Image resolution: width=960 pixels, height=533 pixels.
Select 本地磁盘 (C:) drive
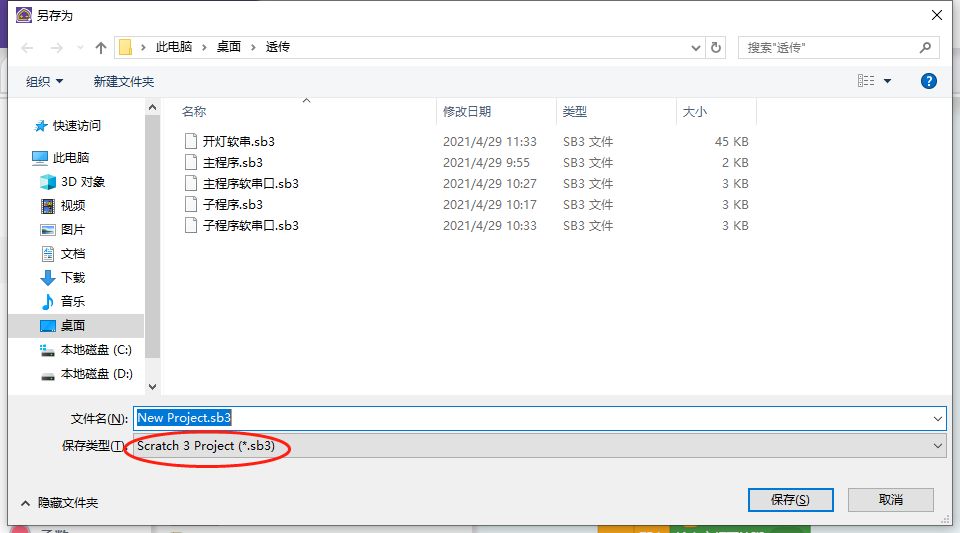95,350
